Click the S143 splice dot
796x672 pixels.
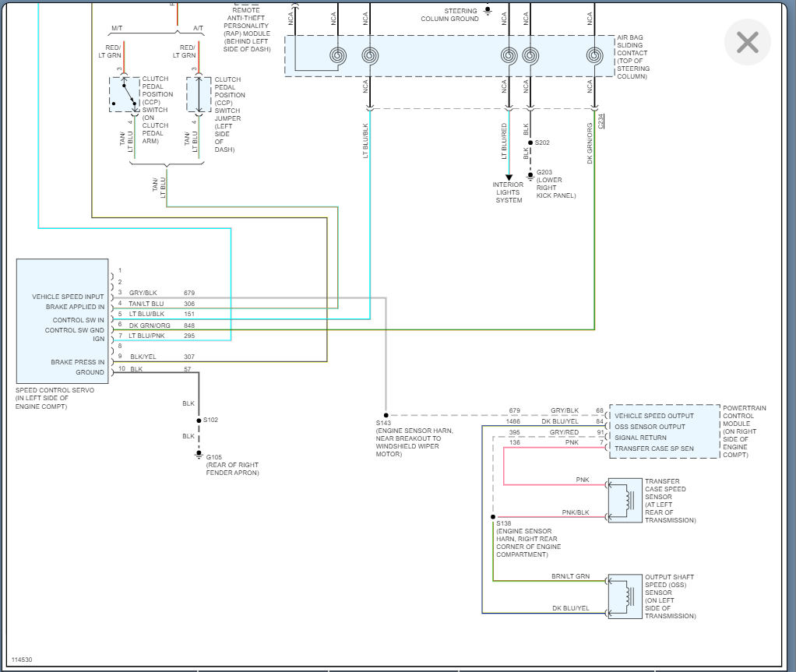tap(386, 415)
